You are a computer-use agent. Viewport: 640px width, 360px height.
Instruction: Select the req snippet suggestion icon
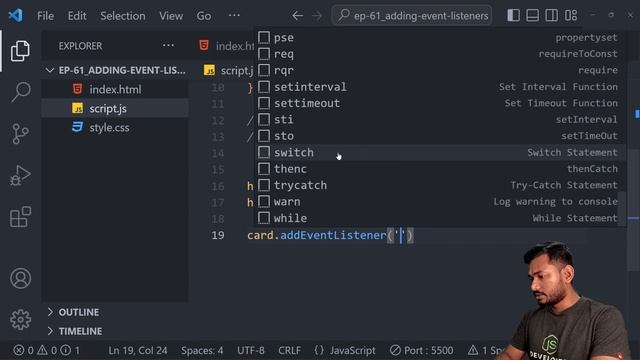coord(264,54)
